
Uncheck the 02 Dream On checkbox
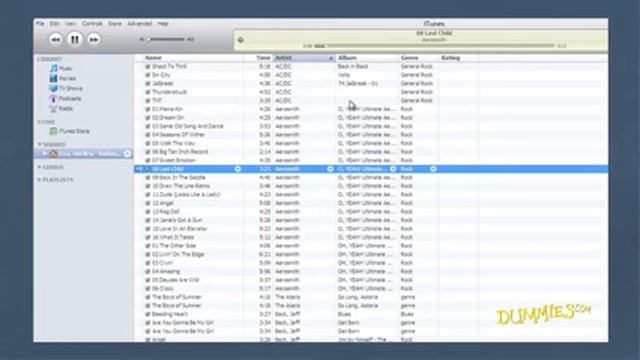(x=148, y=118)
